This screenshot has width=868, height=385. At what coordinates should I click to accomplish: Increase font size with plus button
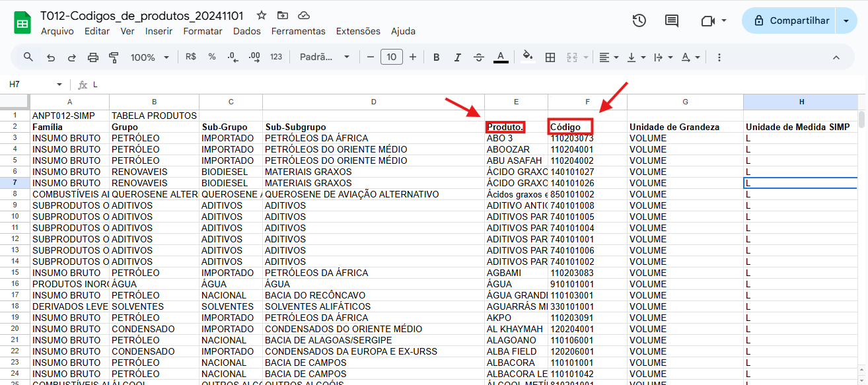413,57
